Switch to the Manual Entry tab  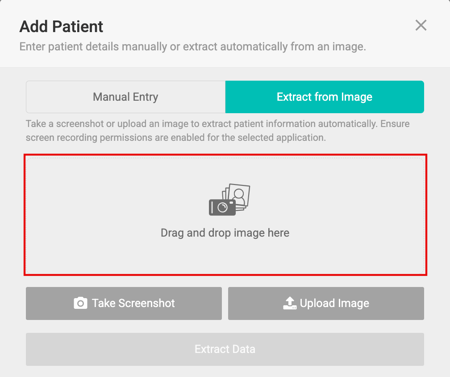[126, 97]
